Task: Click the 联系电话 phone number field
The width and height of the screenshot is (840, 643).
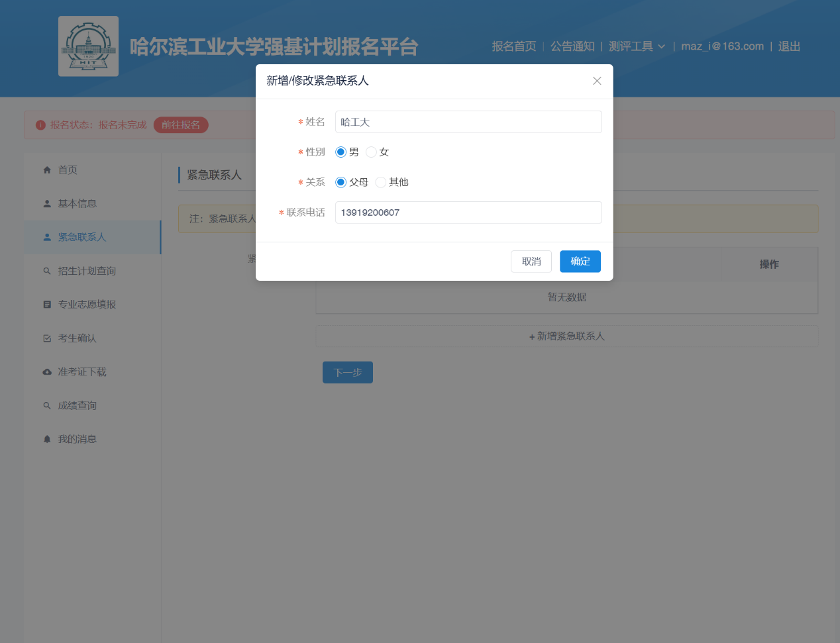Action: click(x=468, y=213)
